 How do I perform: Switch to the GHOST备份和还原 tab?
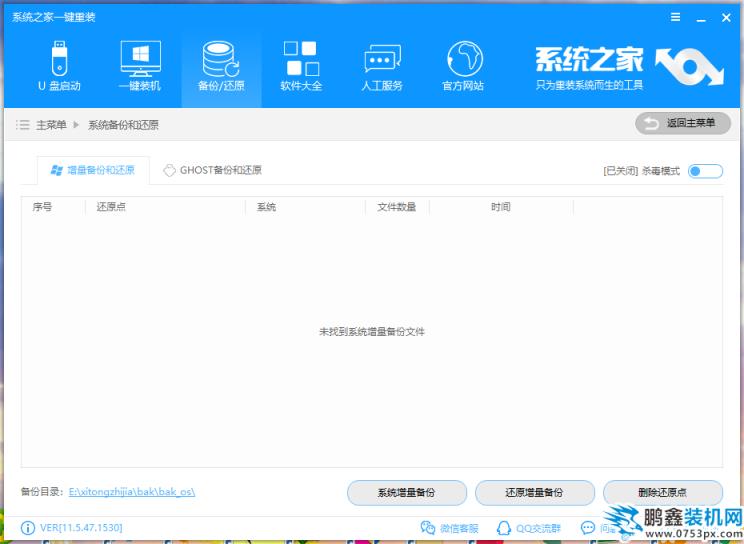click(212, 170)
